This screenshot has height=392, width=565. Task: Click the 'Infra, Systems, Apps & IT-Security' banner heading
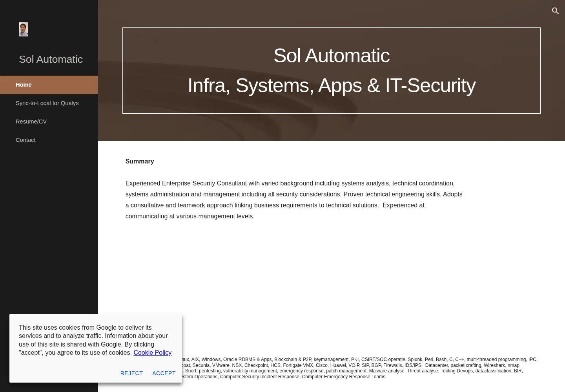(x=332, y=85)
